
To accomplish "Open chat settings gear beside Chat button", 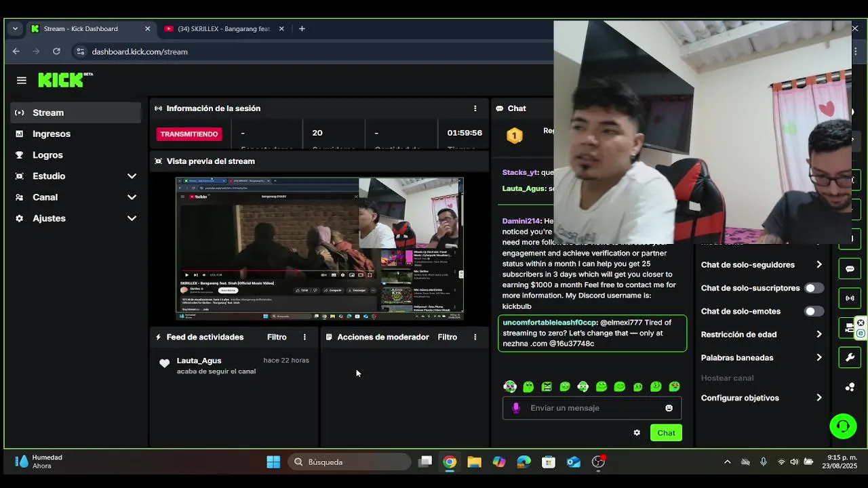I will [x=637, y=432].
